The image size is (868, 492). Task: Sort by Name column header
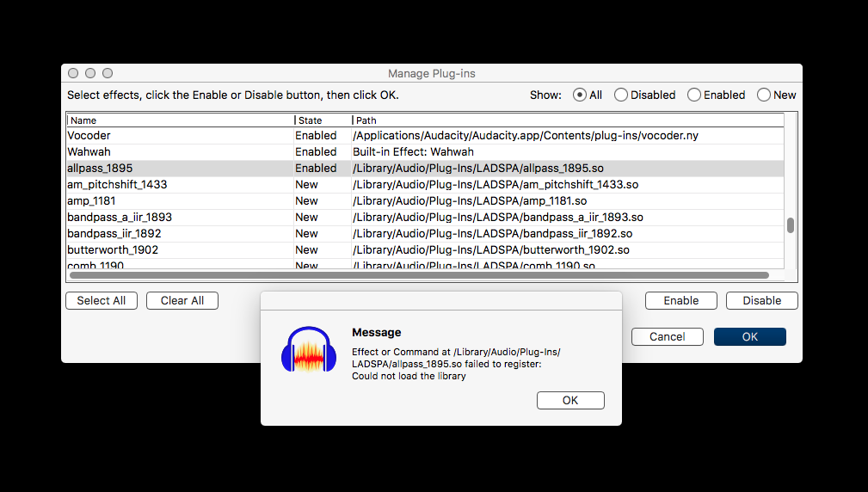(181, 120)
